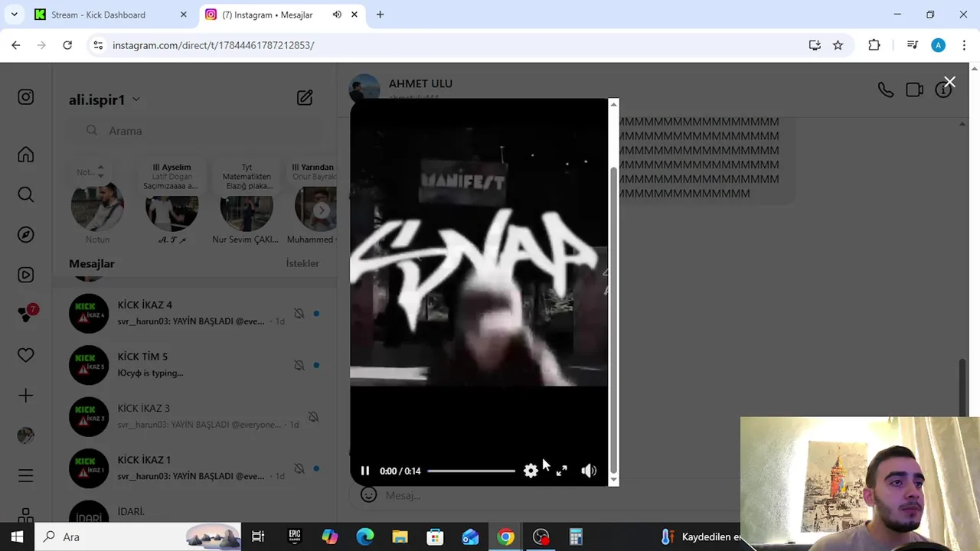Open Windows Start menu
The image size is (980, 551).
[17, 537]
